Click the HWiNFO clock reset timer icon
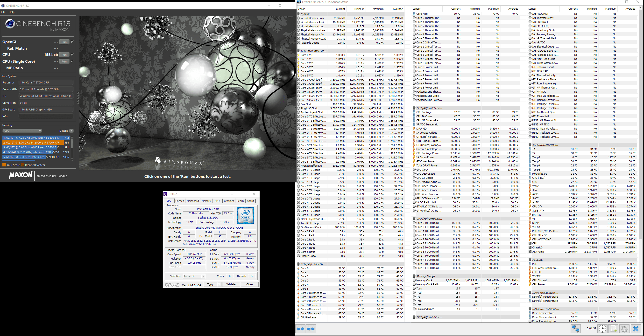The height and width of the screenshot is (336, 644). coord(602,329)
